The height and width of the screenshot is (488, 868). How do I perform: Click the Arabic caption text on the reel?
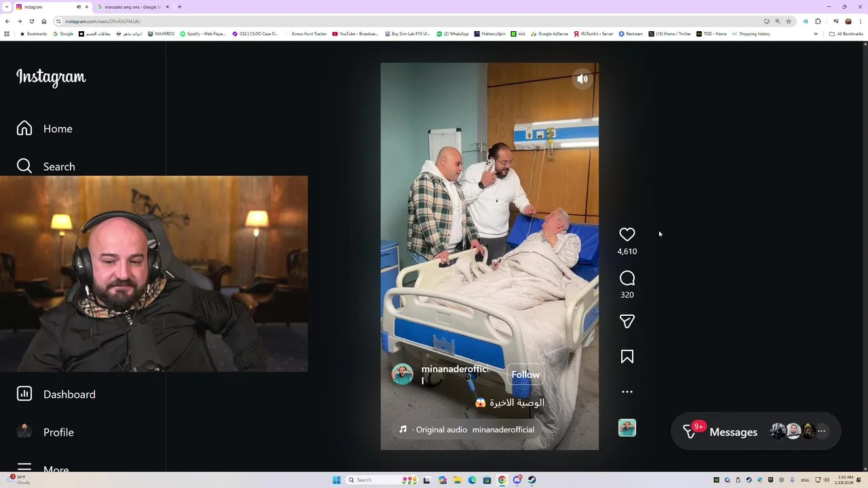pos(510,403)
